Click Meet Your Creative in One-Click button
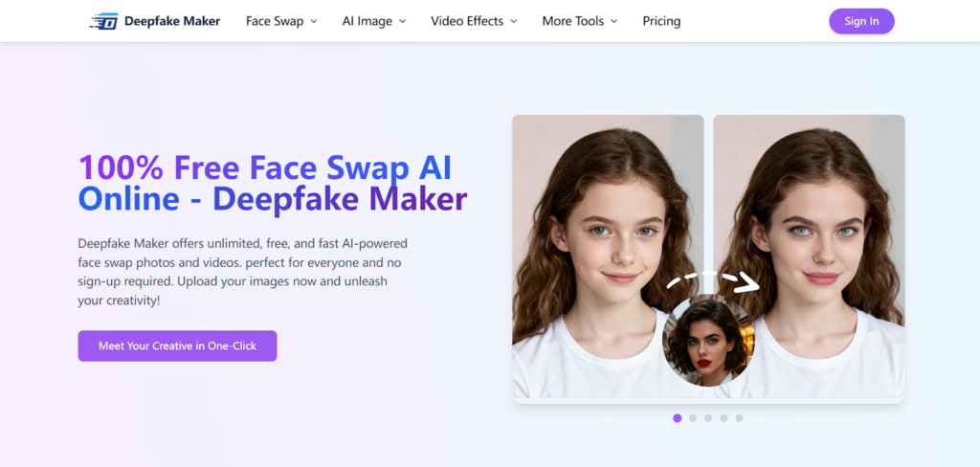 [177, 345]
